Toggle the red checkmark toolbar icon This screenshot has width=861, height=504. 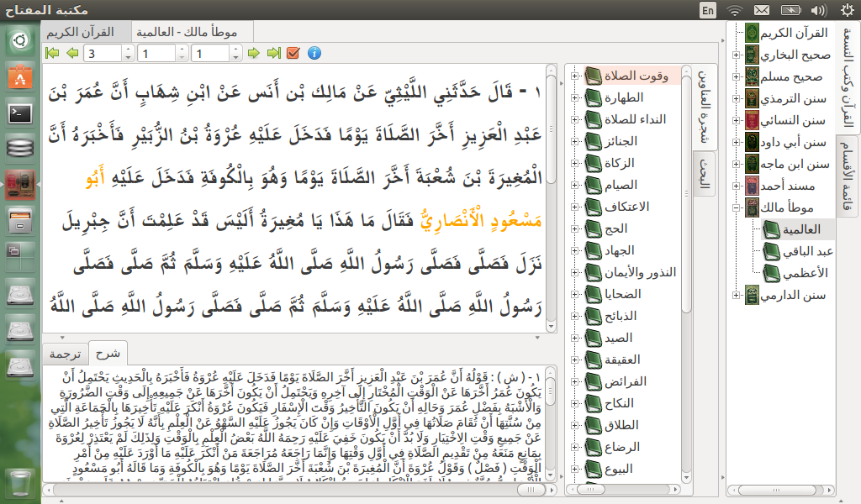pyautogui.click(x=293, y=51)
